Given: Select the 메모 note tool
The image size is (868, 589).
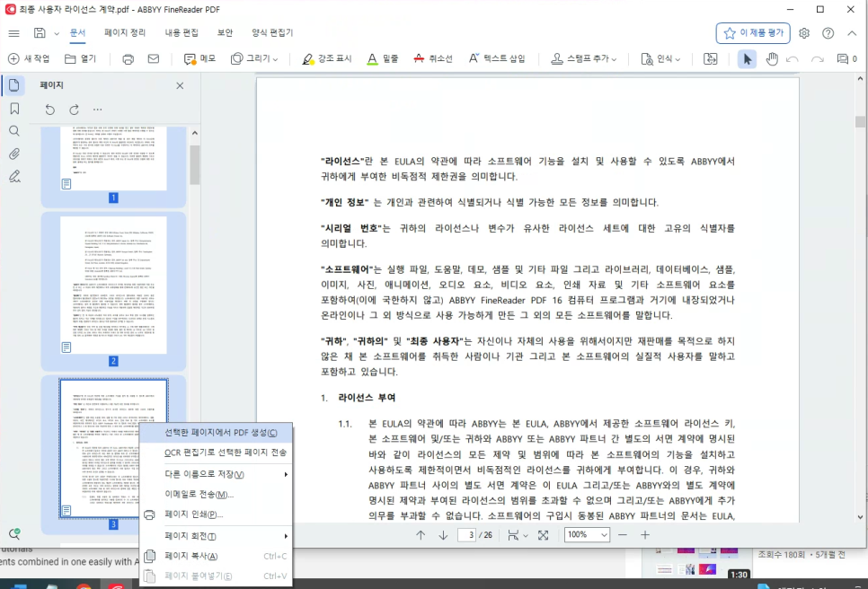Looking at the screenshot, I should [x=199, y=58].
